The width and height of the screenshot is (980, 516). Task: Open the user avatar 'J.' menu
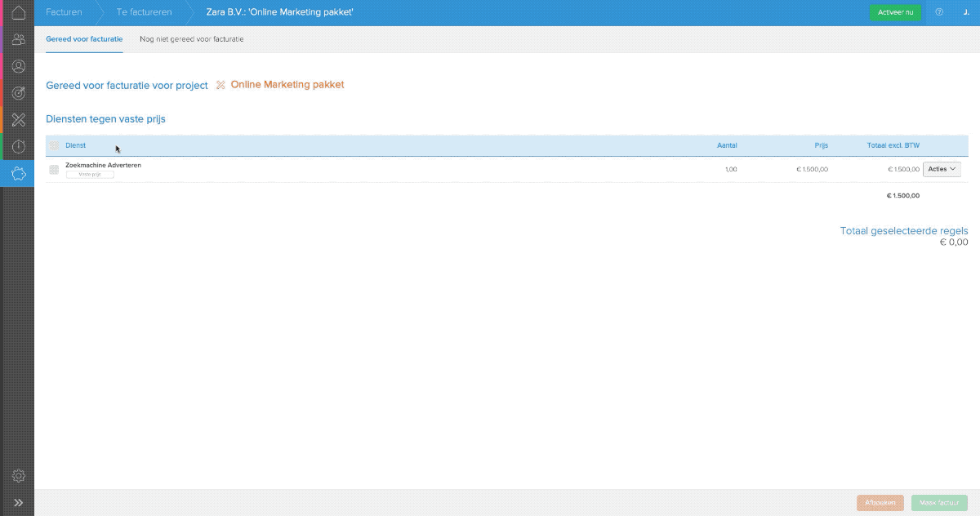tap(965, 12)
